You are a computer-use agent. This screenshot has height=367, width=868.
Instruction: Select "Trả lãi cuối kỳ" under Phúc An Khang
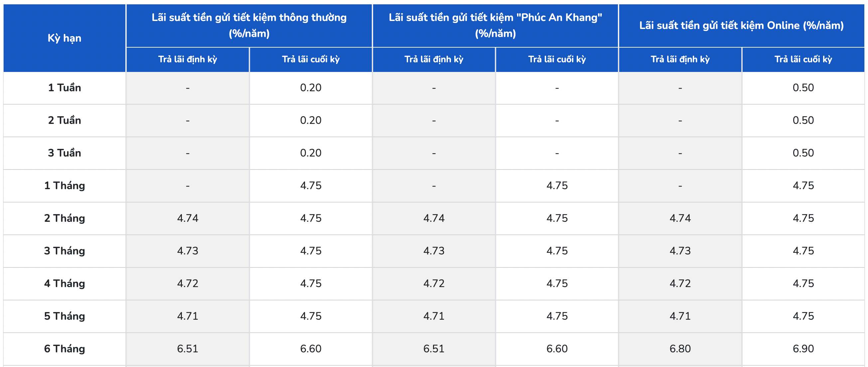[557, 59]
